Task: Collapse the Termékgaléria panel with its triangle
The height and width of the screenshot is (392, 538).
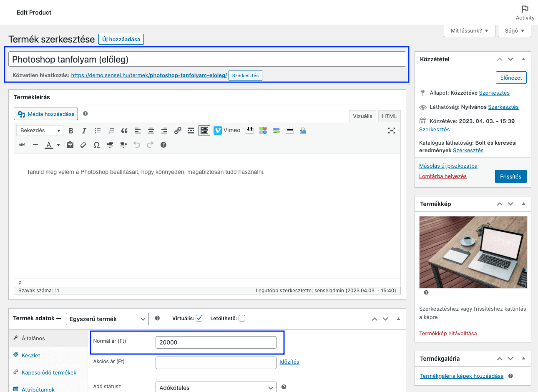Action: click(523, 359)
